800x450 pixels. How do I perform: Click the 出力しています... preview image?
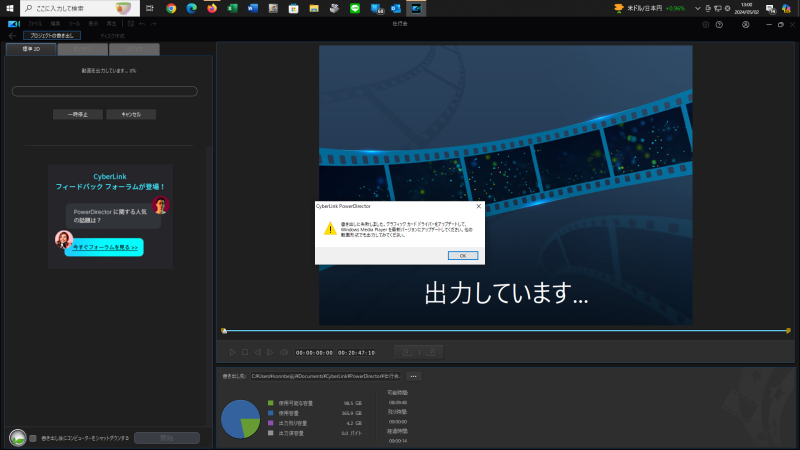[x=506, y=185]
